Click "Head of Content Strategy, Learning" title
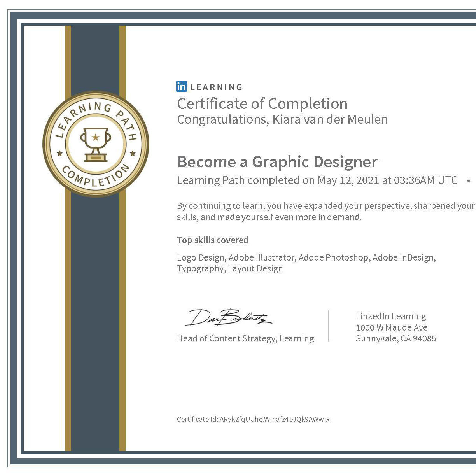Image resolution: width=476 pixels, height=476 pixels. (245, 338)
